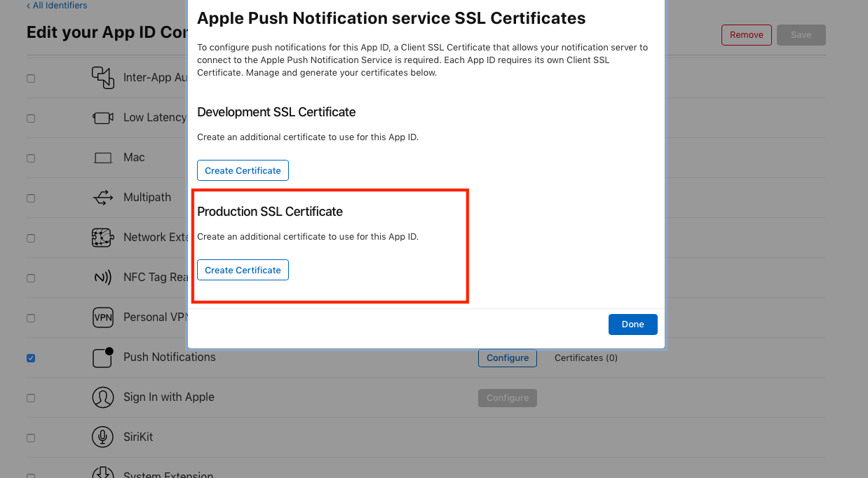Viewport: 868px width, 478px height.
Task: Select the Sign In with Apple label
Action: pos(169,397)
